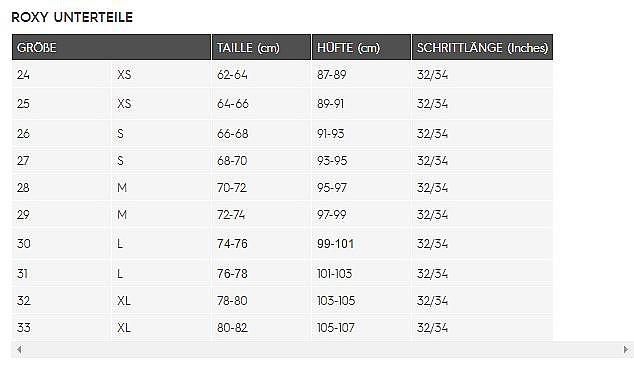Click the hip value 99-101

[335, 244]
